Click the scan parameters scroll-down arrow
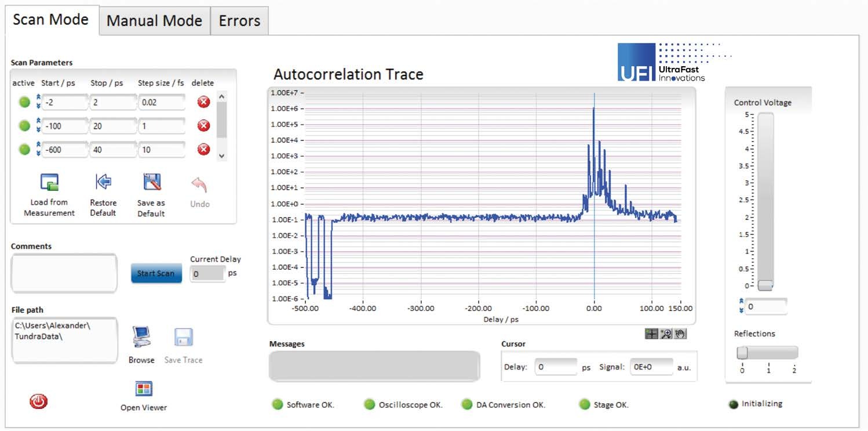Screen dimensions: 868x431 tap(222, 156)
